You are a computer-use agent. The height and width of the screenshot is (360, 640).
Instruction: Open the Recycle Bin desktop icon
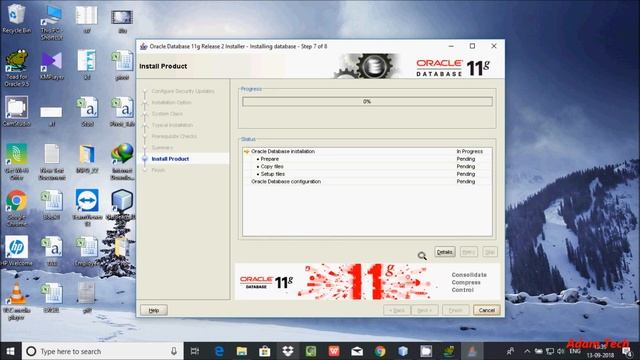pyautogui.click(x=16, y=18)
